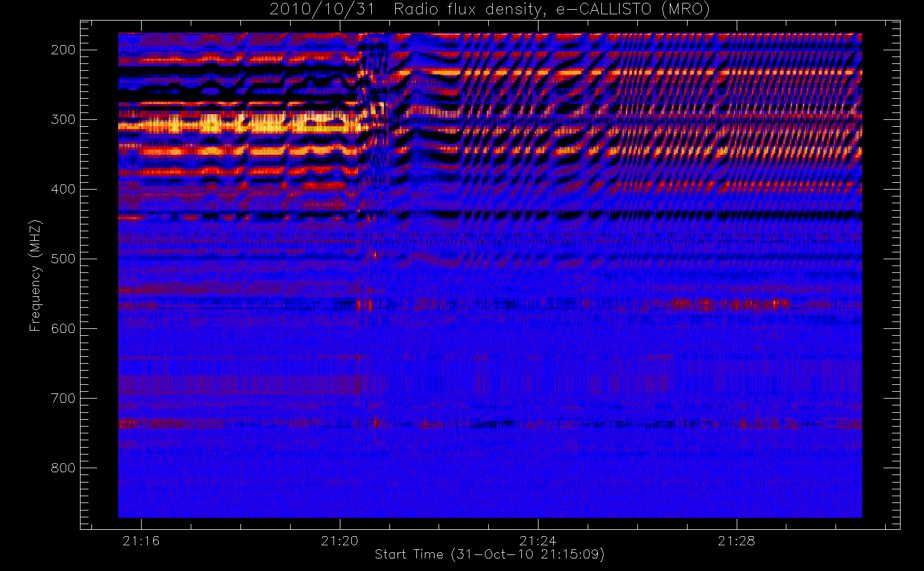Select the 'Frequency (MHz)' y-axis label
The width and height of the screenshot is (924, 571).
[x=35, y=275]
